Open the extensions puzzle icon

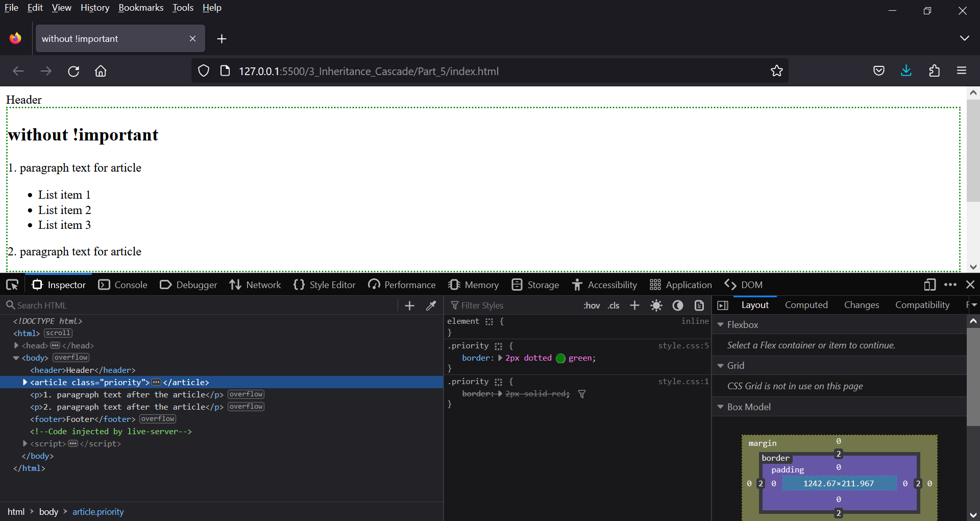[934, 71]
